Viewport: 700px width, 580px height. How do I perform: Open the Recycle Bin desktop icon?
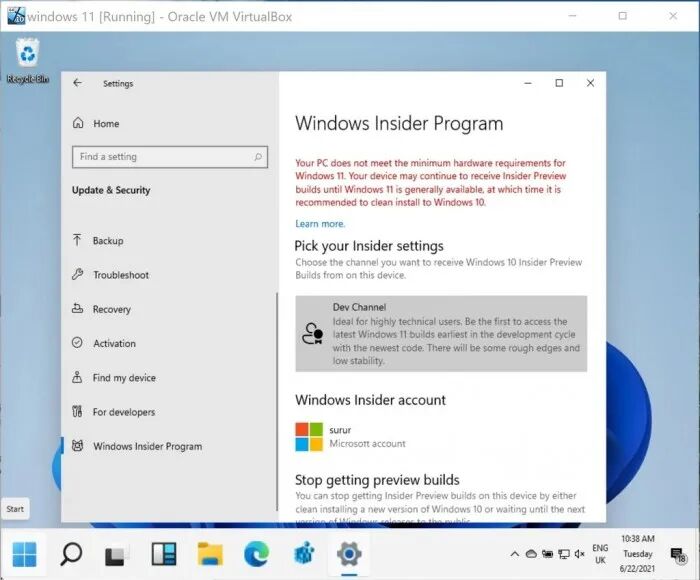(28, 61)
